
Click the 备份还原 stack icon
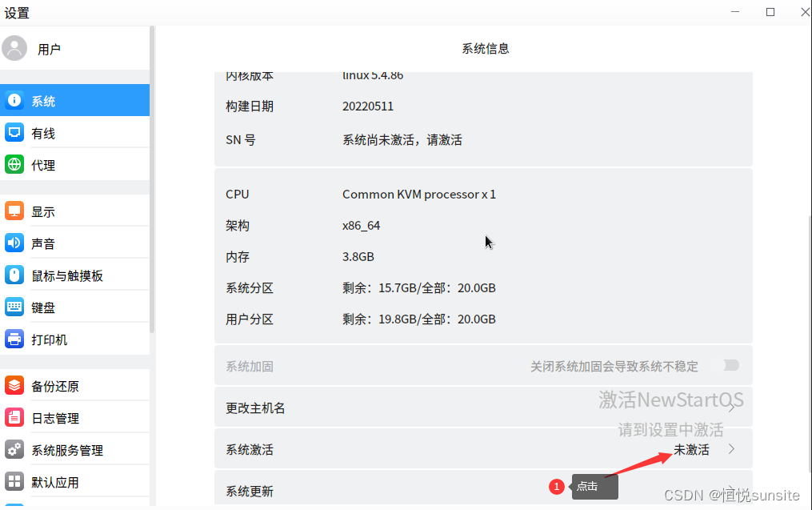pyautogui.click(x=14, y=385)
